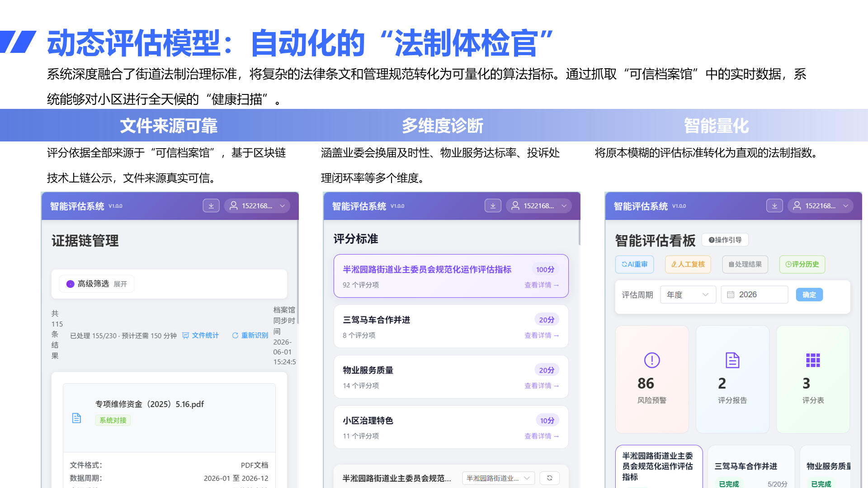
Task: Click the 操作引导 help button
Action: click(725, 240)
